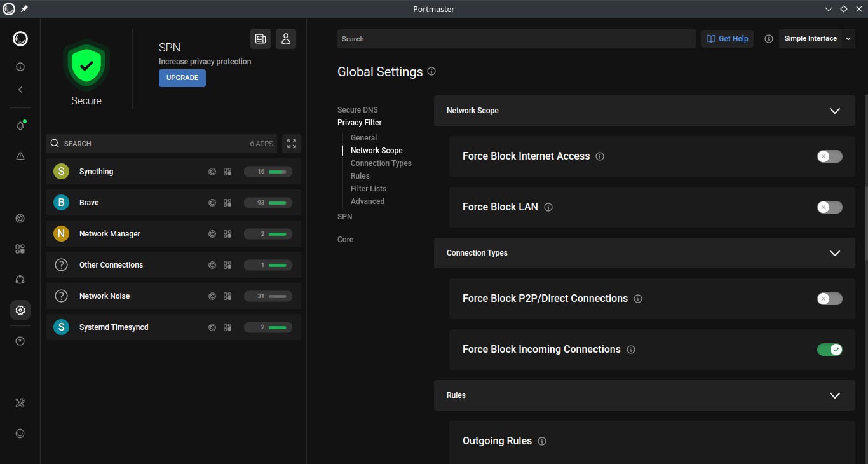Click the Simple Interface button

811,39
